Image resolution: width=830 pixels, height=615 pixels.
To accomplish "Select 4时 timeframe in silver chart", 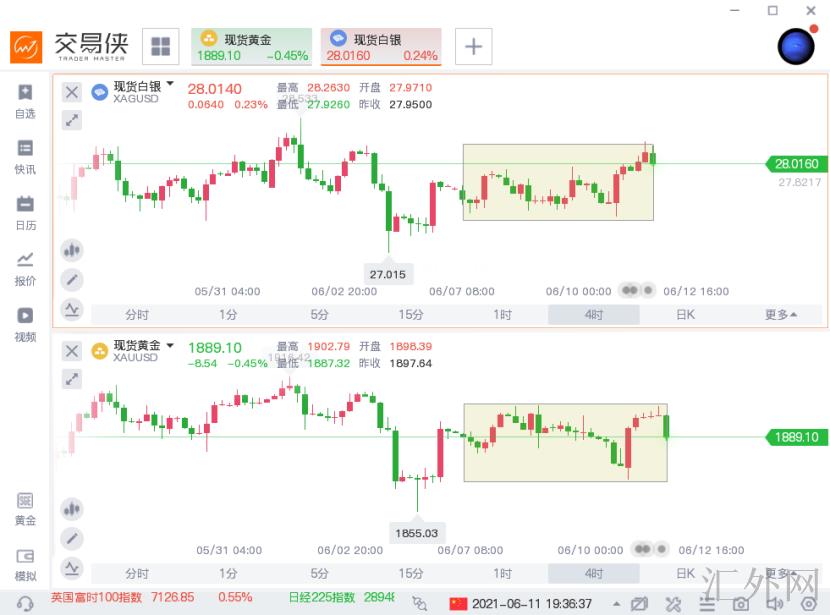I will [593, 315].
